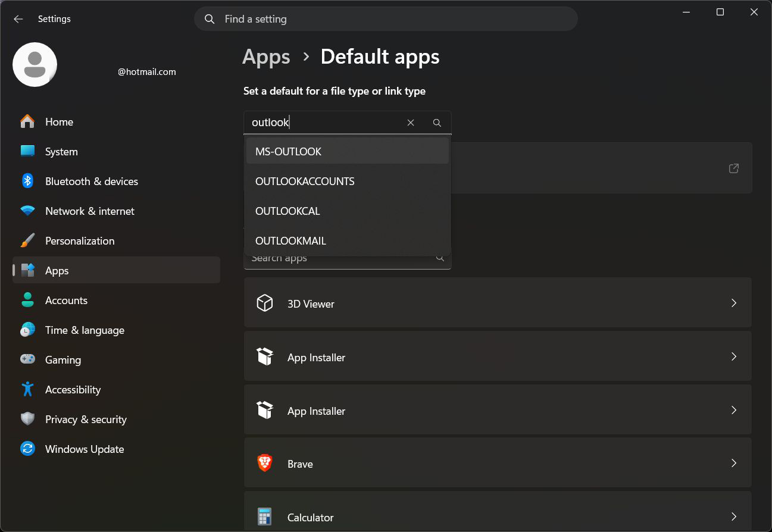Click the @hotmail.com account text
This screenshot has height=532, width=772.
pyautogui.click(x=147, y=71)
